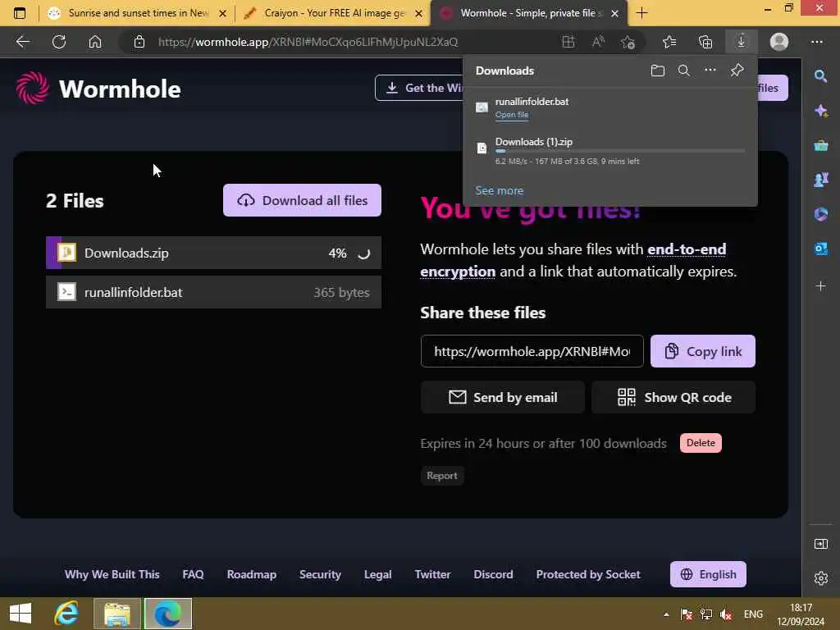The width and height of the screenshot is (840, 630).
Task: Open the split screen icon in address bar
Action: tap(568, 42)
